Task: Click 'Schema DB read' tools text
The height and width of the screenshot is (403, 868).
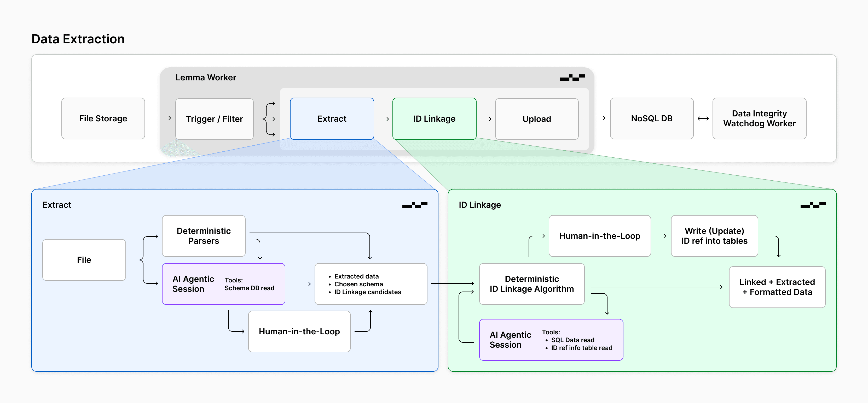Action: click(249, 288)
